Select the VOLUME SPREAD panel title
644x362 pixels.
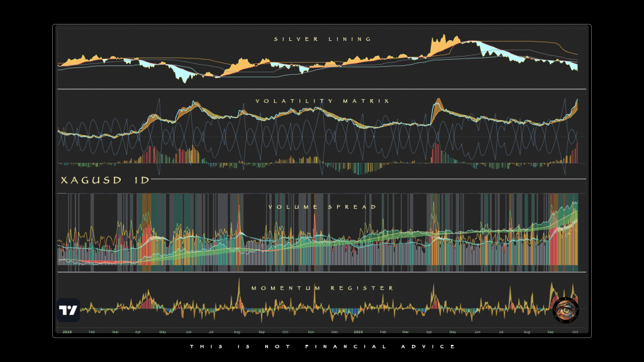point(323,207)
